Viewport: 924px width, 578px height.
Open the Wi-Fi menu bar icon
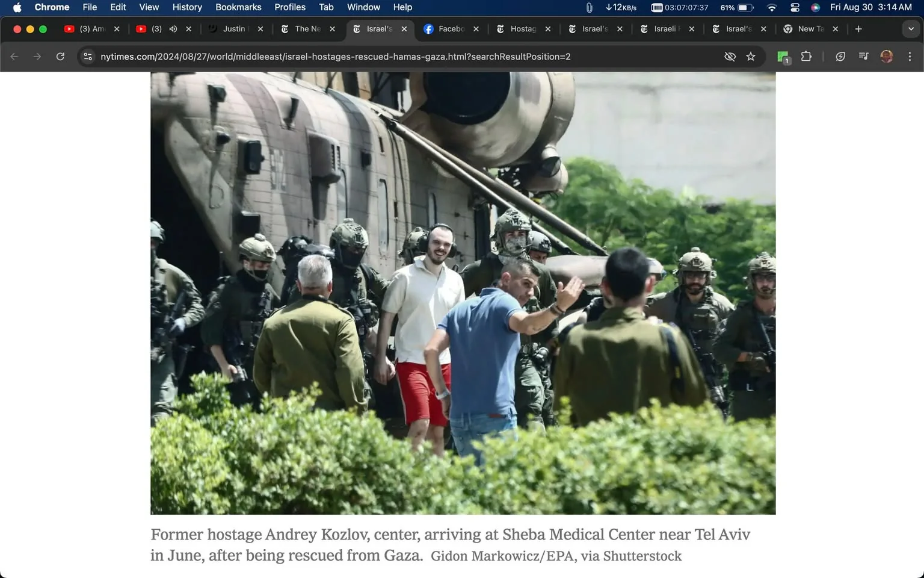point(772,7)
